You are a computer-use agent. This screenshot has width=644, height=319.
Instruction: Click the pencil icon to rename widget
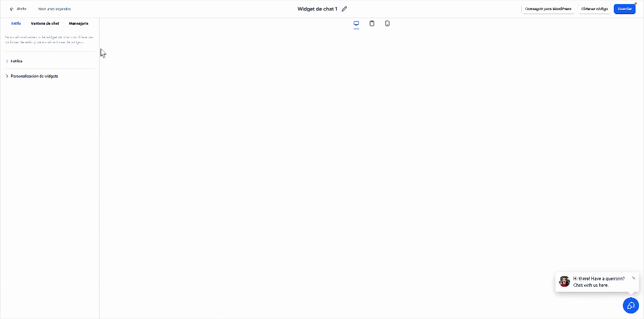tap(345, 9)
